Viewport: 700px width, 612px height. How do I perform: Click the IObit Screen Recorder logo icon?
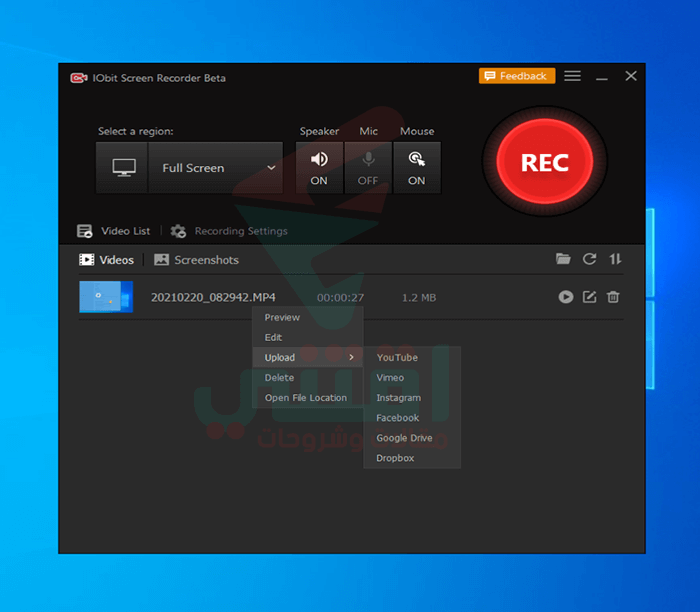[79, 78]
